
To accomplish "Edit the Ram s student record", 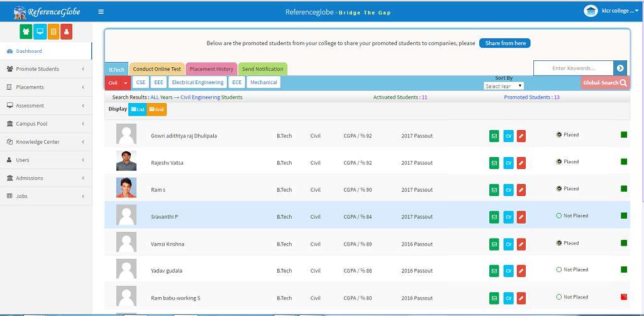I will [x=521, y=190].
